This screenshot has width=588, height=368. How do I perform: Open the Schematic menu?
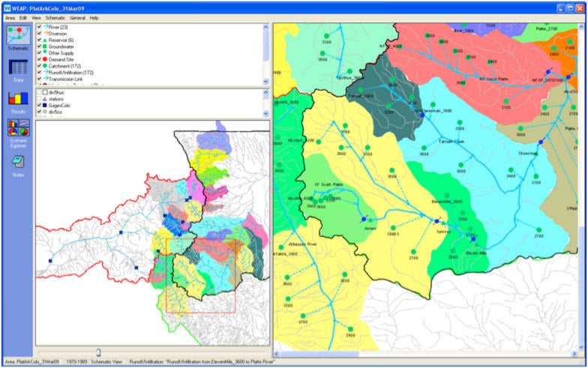click(55, 17)
